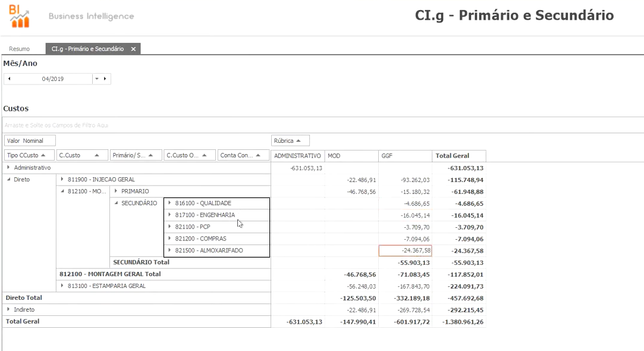
Task: Expand 821200 - COMPRAS row
Action: click(169, 239)
